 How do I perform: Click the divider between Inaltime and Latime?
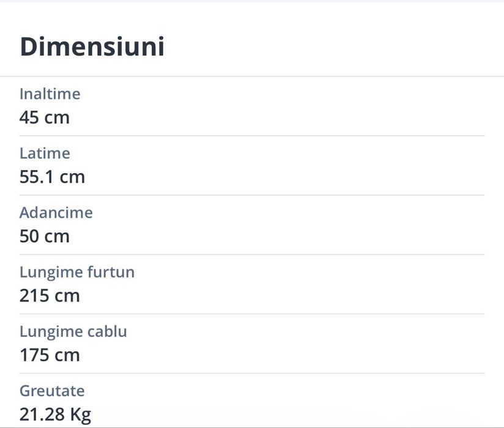[x=252, y=136]
